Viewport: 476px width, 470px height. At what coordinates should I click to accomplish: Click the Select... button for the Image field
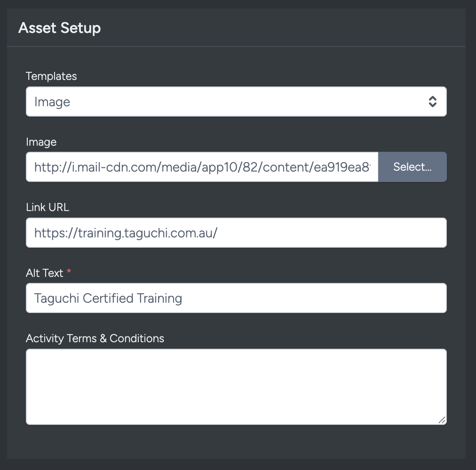pyautogui.click(x=412, y=167)
